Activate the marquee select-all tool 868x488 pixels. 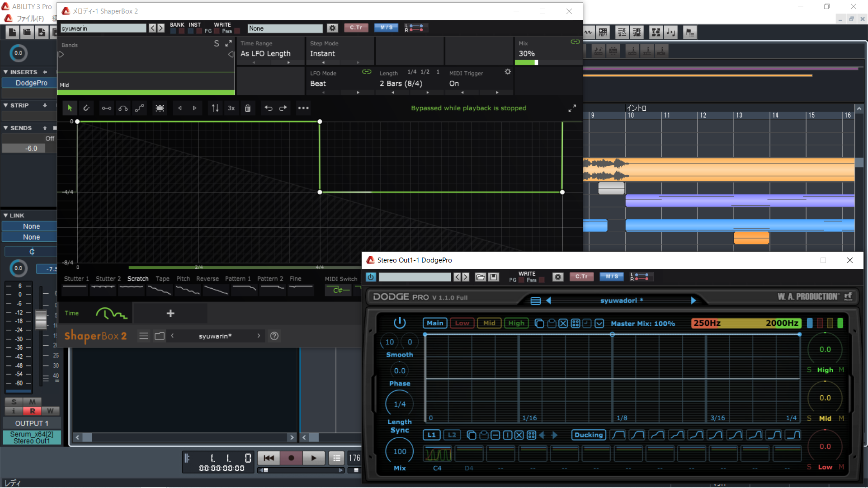click(x=160, y=108)
